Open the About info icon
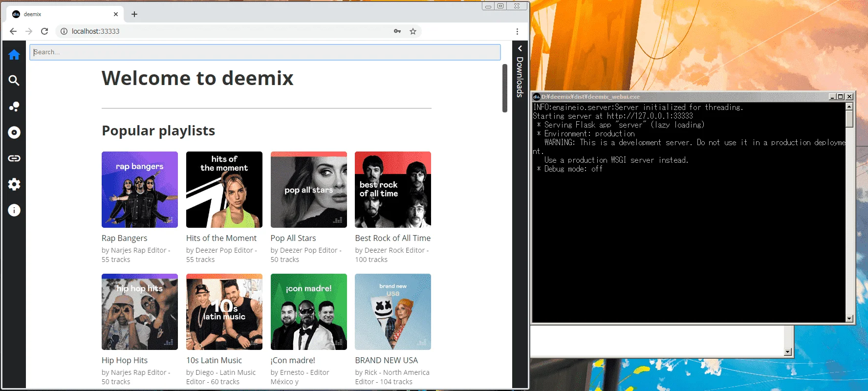The image size is (868, 391). (14, 210)
